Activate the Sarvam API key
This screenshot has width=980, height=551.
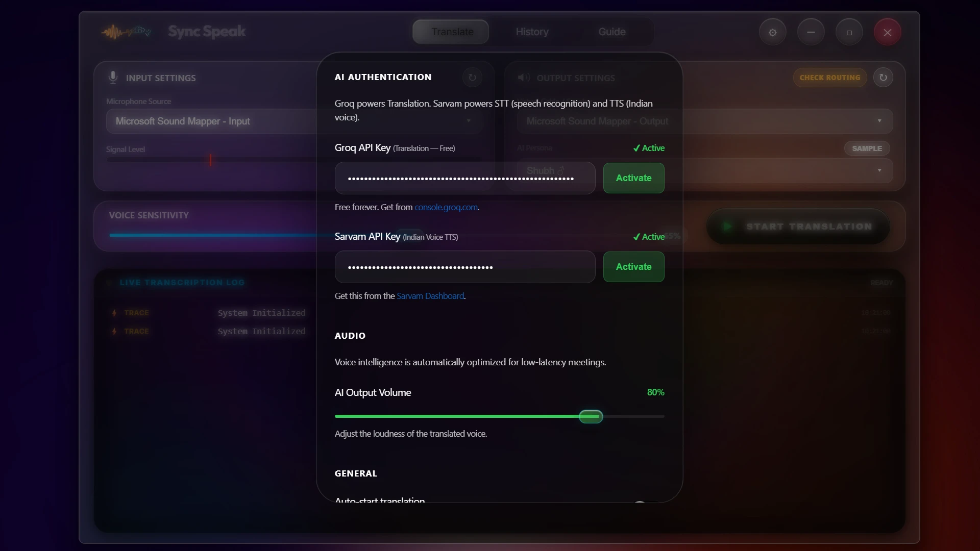[x=633, y=267]
